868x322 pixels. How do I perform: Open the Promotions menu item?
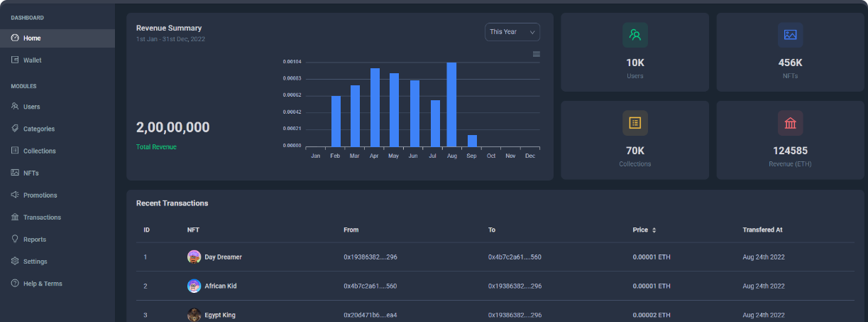tap(57, 195)
